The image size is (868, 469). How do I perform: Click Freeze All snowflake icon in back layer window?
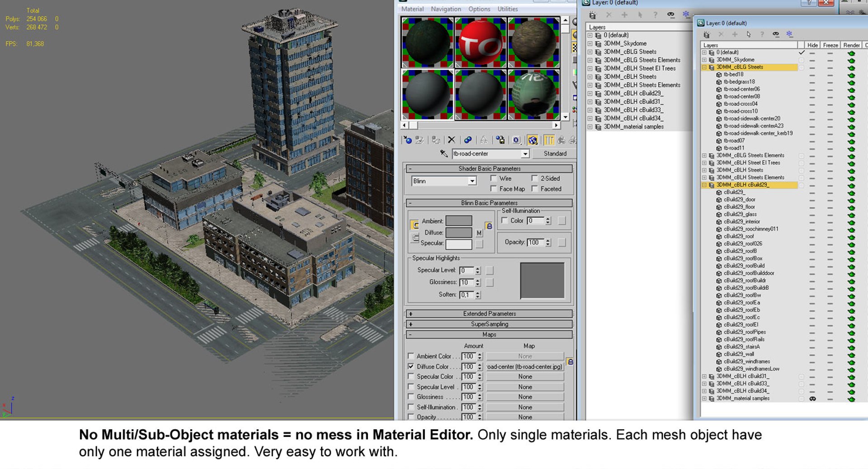click(686, 14)
